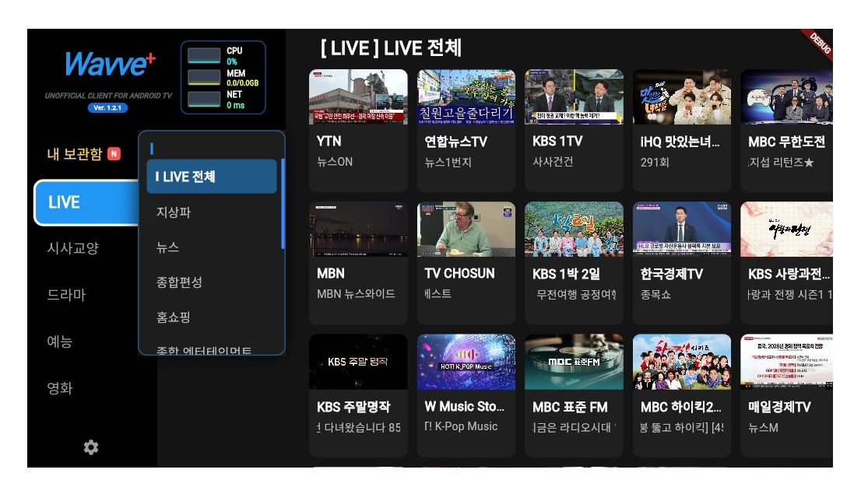Viewport: 868px width, 501px height.
Task: Select the LIVE sidebar category
Action: pos(87,202)
